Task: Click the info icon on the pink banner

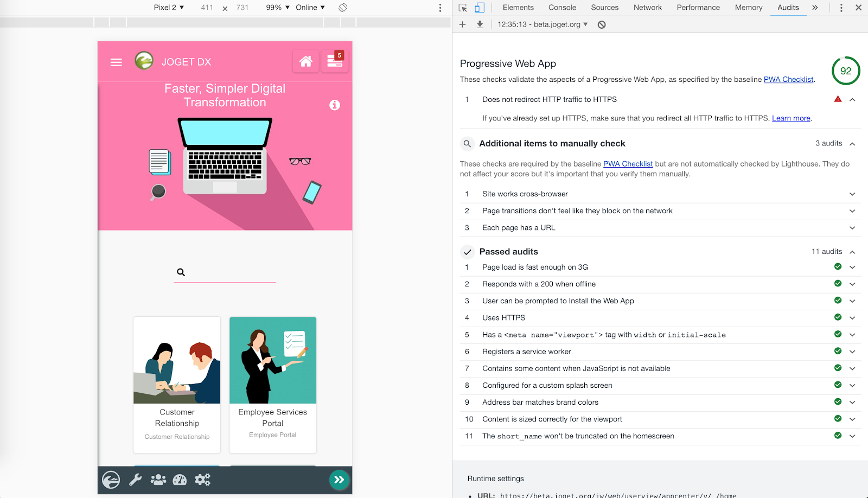Action: 335,105
